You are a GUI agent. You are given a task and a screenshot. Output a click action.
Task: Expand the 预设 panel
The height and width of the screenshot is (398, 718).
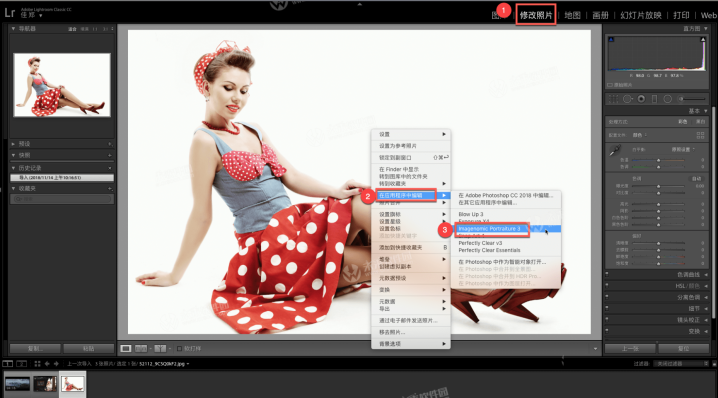pyautogui.click(x=13, y=144)
